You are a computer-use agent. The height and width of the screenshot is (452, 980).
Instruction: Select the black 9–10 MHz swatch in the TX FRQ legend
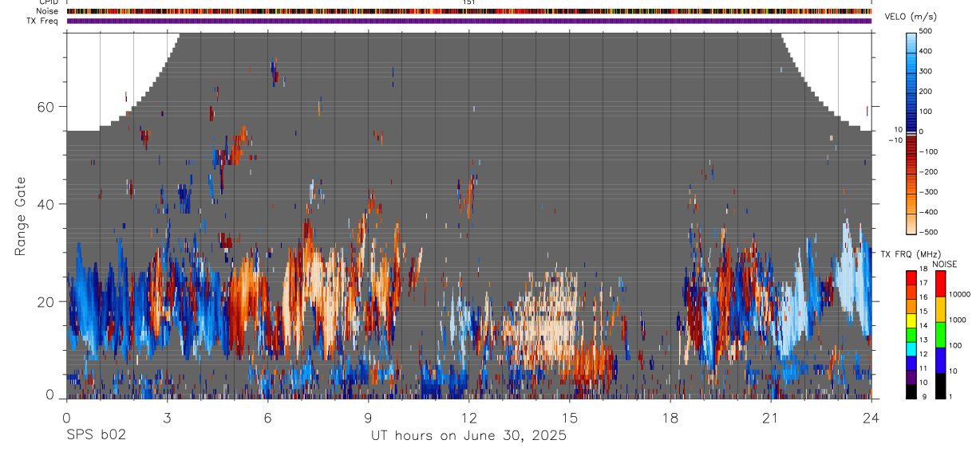click(912, 391)
